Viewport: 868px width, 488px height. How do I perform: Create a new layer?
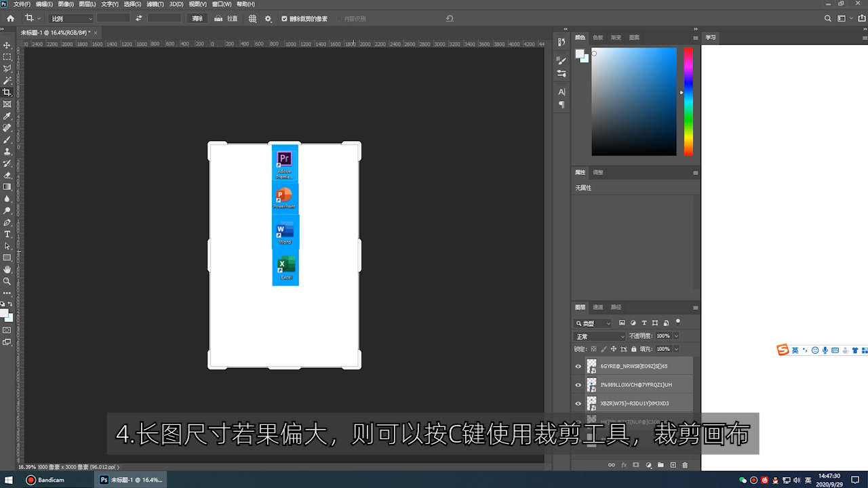[x=673, y=465]
